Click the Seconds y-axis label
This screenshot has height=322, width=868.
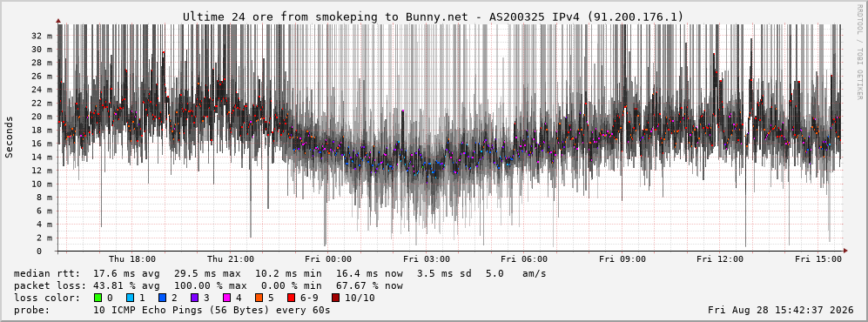10,137
